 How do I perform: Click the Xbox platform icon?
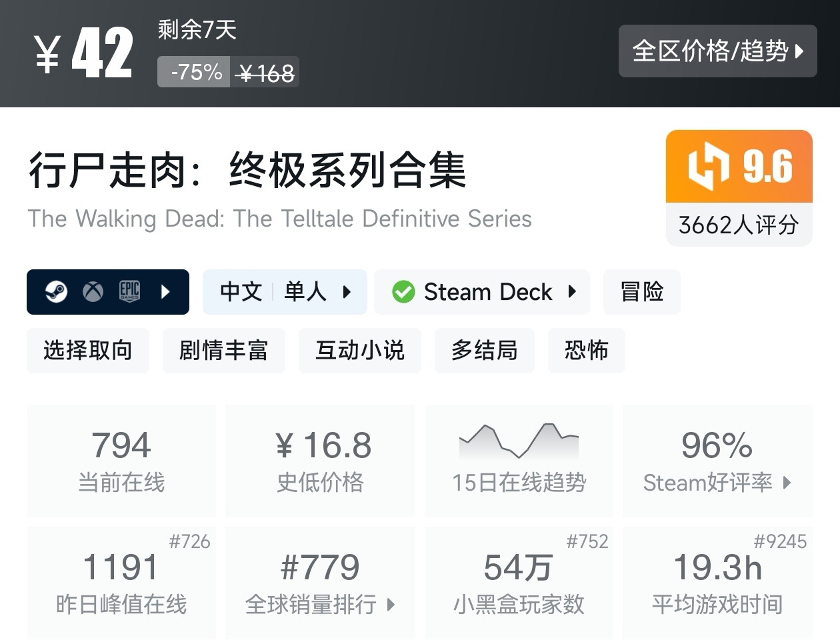(93, 291)
